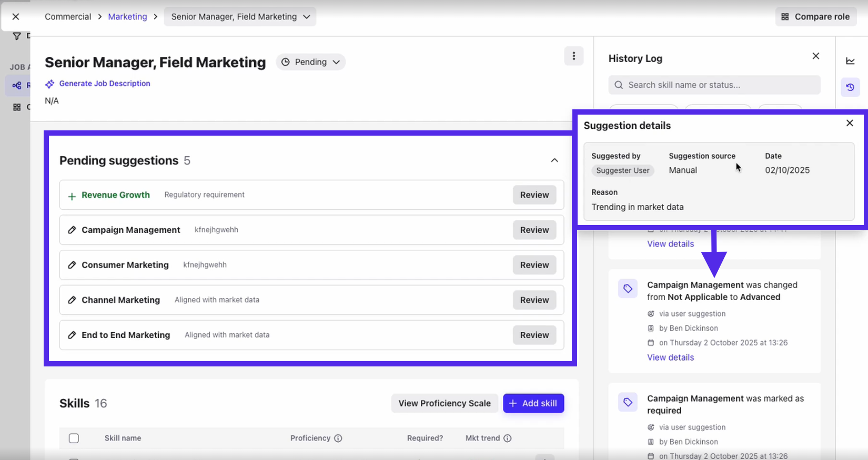Open View details for Campaign Management change

pyautogui.click(x=670, y=357)
